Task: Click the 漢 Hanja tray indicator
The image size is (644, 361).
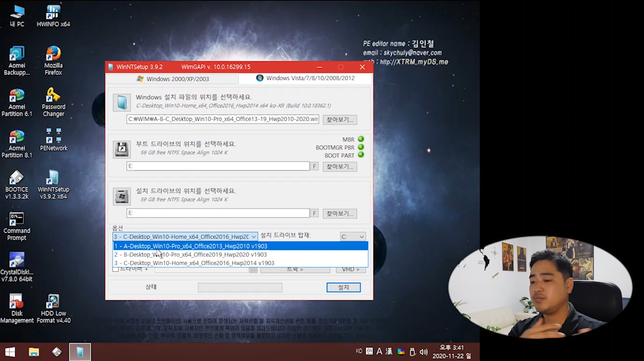Action: coord(389,351)
